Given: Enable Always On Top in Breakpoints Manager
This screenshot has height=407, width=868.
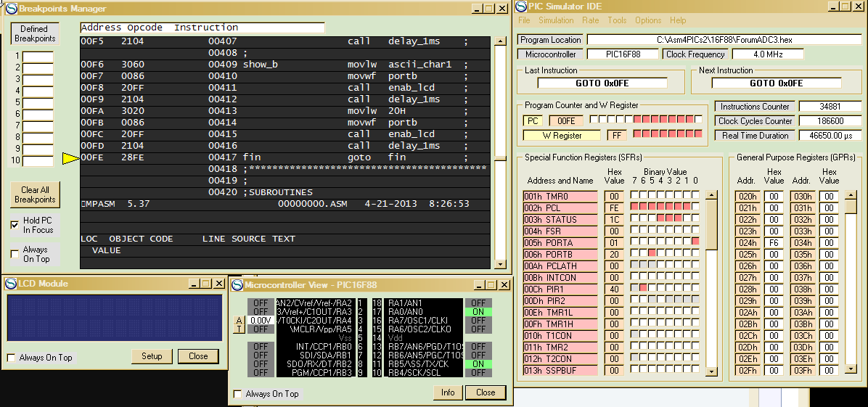Looking at the screenshot, I should (15, 254).
